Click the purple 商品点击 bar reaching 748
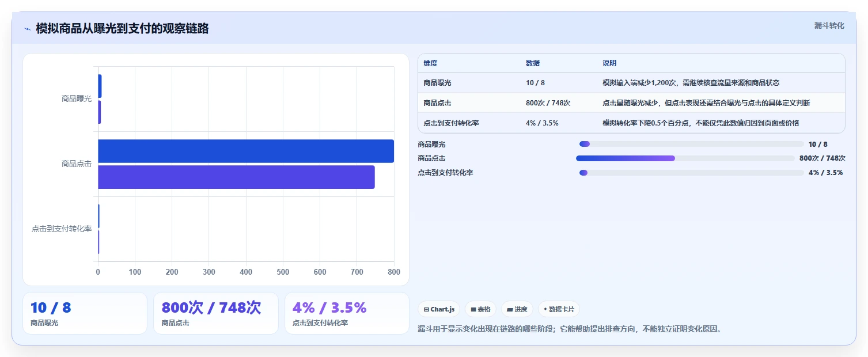This screenshot has width=868, height=357. [x=236, y=177]
